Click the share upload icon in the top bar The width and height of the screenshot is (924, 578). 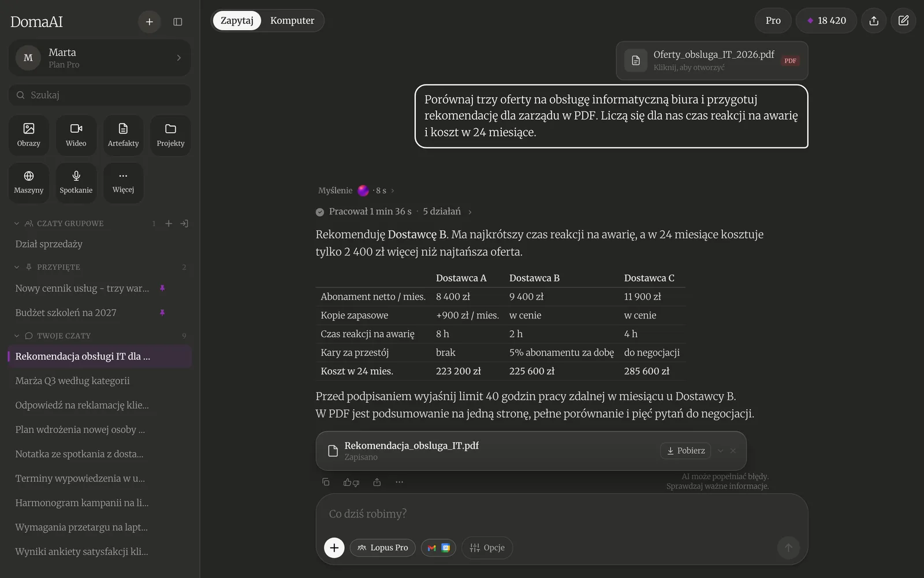click(x=874, y=21)
